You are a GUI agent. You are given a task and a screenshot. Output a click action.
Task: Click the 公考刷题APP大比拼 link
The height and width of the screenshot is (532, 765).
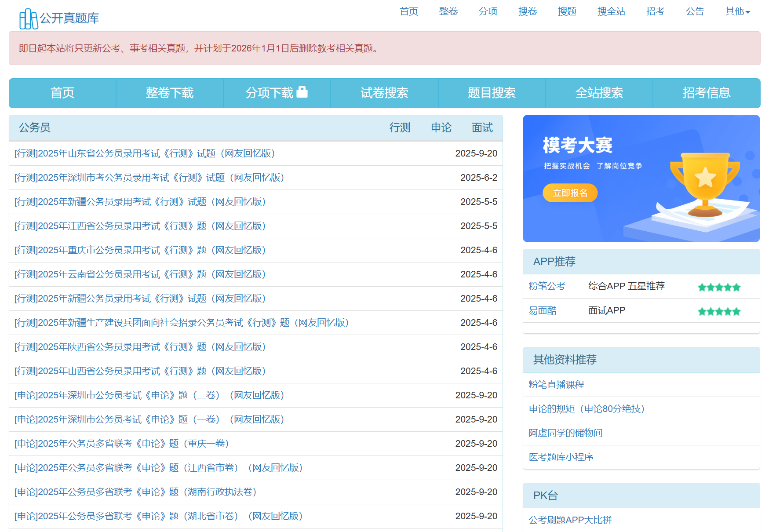(570, 520)
